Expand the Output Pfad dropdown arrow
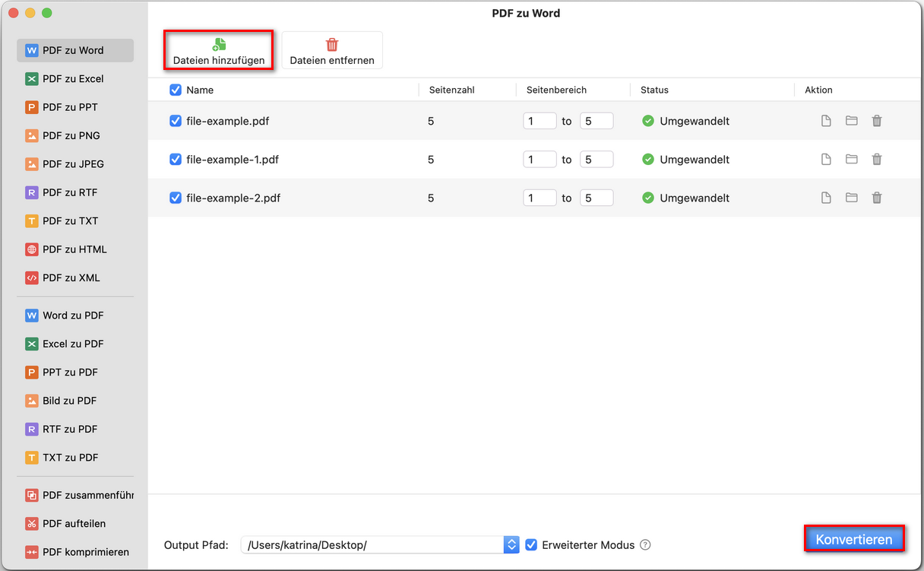Viewport: 924px width, 571px height. point(511,545)
